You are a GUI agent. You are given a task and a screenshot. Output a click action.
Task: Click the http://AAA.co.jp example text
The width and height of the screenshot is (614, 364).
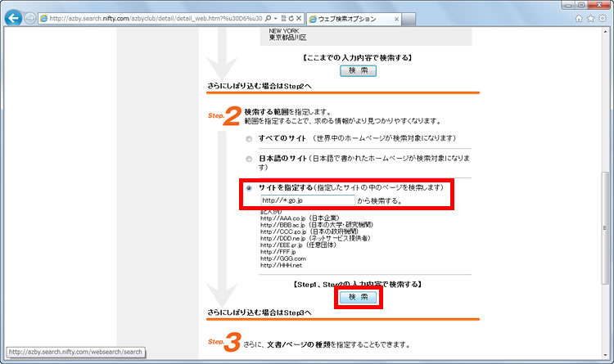coord(282,218)
